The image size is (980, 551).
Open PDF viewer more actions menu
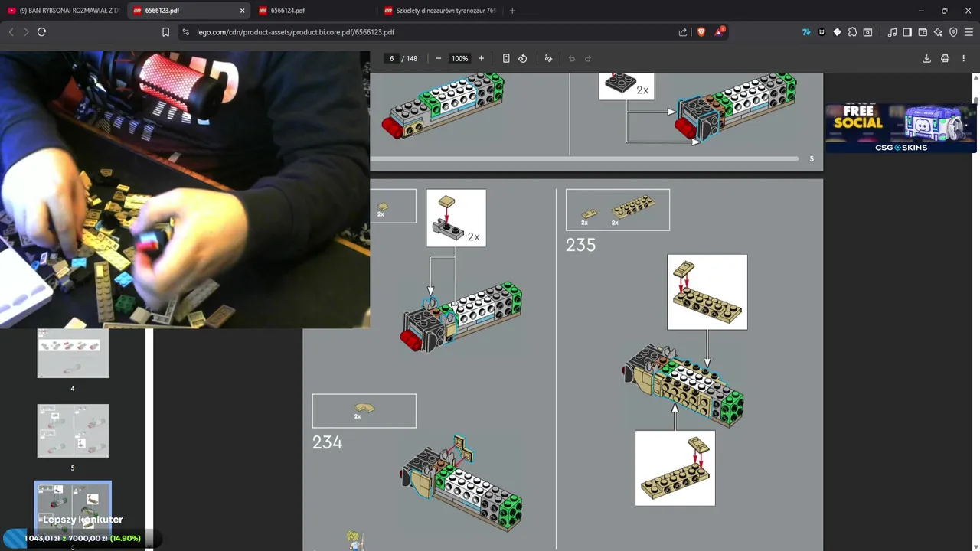[963, 58]
